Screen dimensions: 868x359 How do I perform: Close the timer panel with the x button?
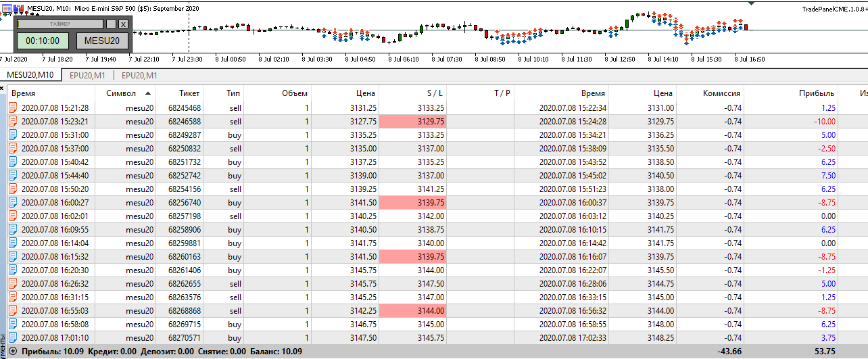123,24
